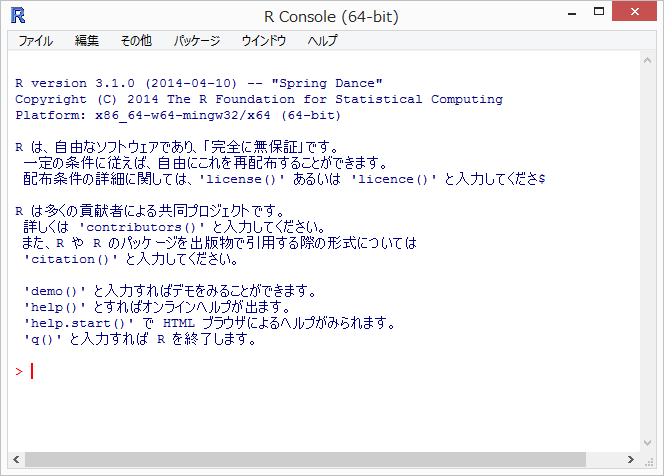The width and height of the screenshot is (664, 476).
Task: Open the ファイル menu
Action: pyautogui.click(x=36, y=41)
